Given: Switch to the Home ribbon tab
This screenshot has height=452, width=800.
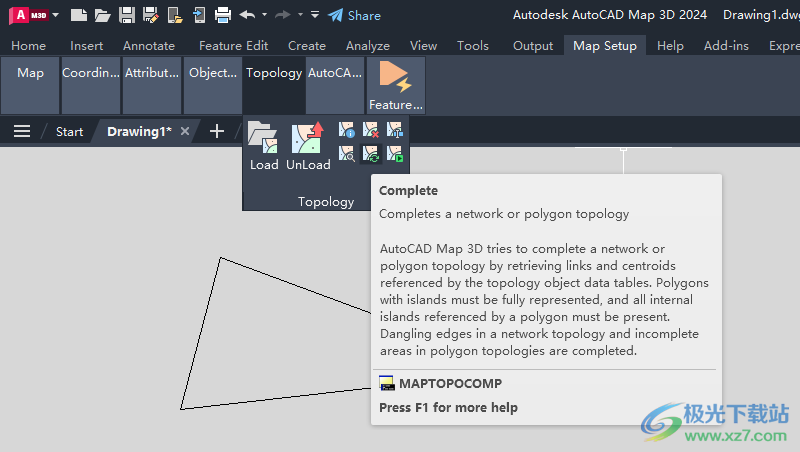Looking at the screenshot, I should tap(29, 46).
